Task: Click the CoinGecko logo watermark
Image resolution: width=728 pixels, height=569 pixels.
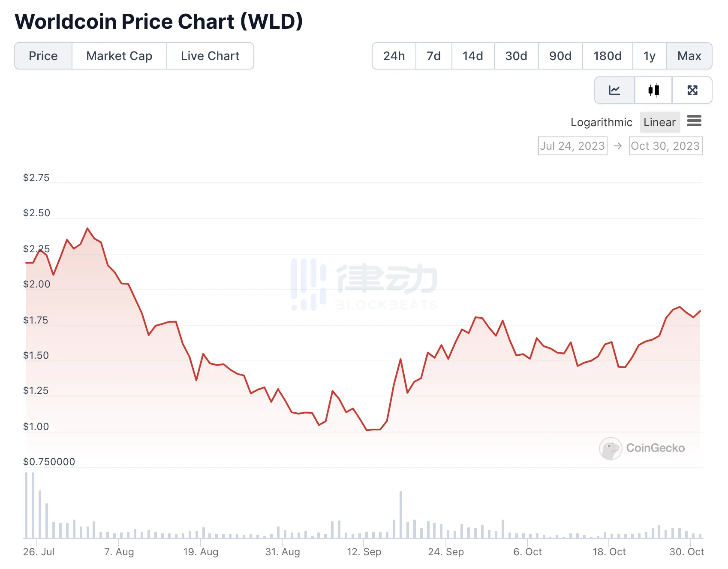Action: (x=642, y=448)
